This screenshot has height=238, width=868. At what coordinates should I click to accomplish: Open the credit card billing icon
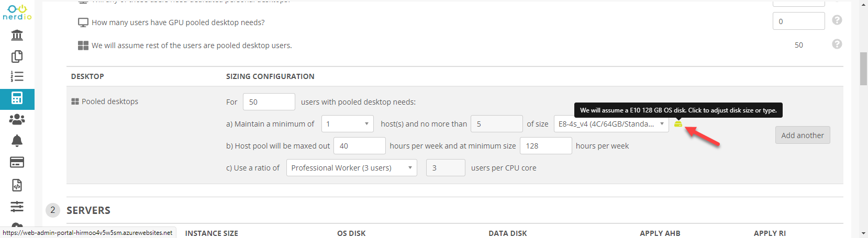pyautogui.click(x=17, y=163)
